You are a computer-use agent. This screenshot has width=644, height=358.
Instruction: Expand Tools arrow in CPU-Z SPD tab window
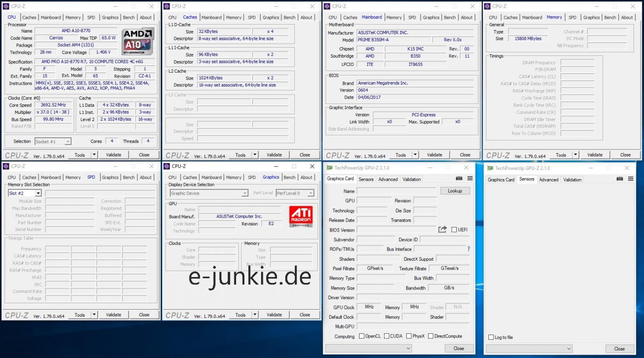pos(94,315)
